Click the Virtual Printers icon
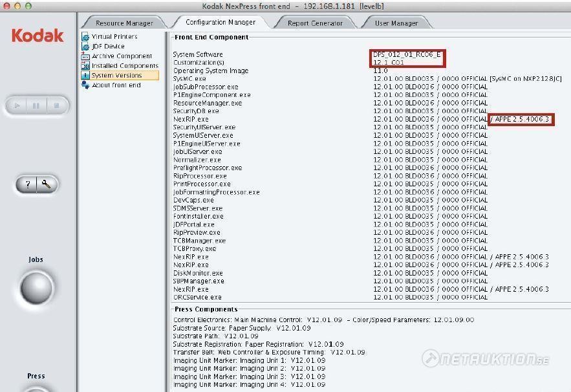 pyautogui.click(x=85, y=37)
